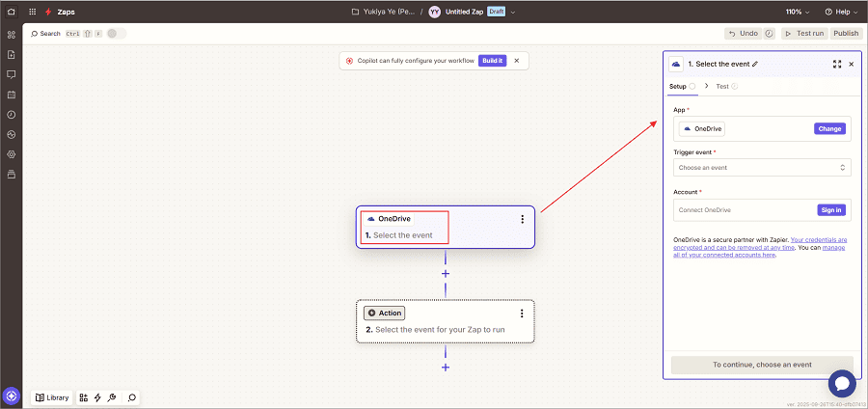Click the Undo button
This screenshot has height=409, width=868.
click(x=743, y=33)
